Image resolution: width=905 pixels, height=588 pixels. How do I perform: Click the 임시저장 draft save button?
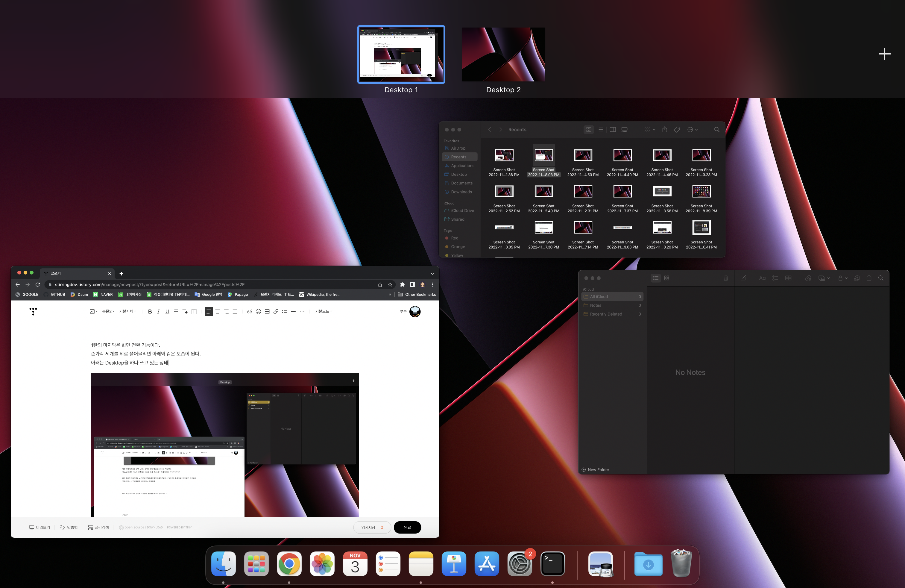[368, 528]
